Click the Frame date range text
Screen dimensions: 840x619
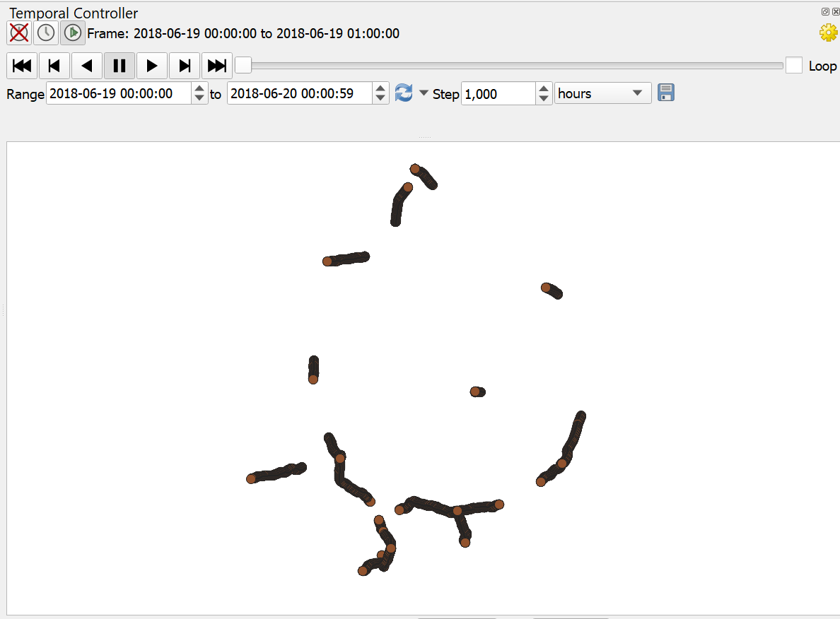pyautogui.click(x=243, y=34)
